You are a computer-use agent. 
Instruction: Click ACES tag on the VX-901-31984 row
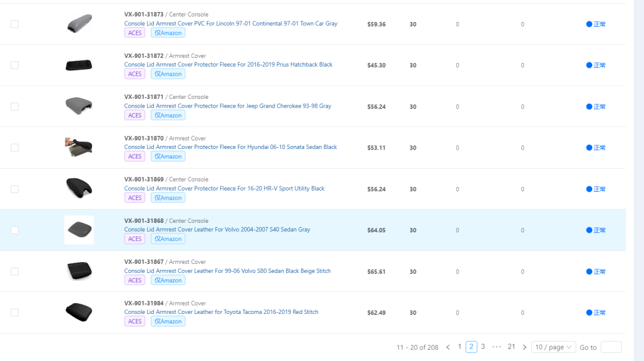pyautogui.click(x=135, y=321)
